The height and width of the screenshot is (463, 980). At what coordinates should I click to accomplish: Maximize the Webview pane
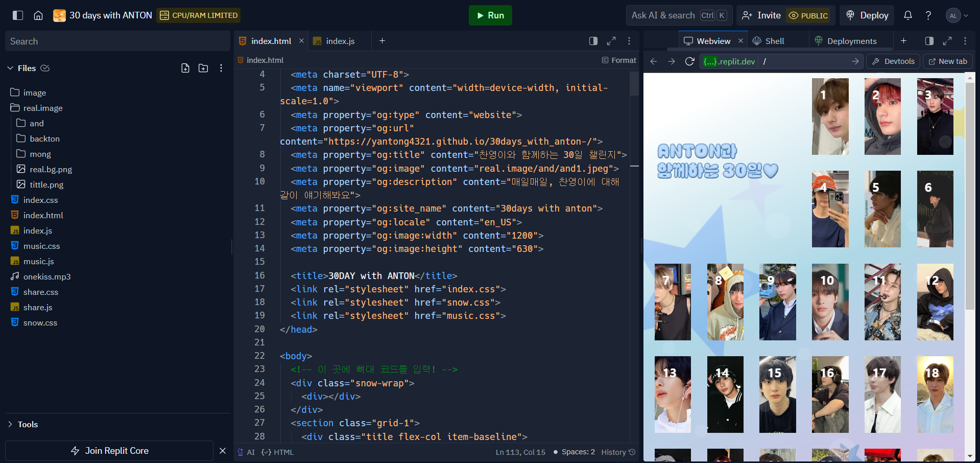(x=947, y=41)
